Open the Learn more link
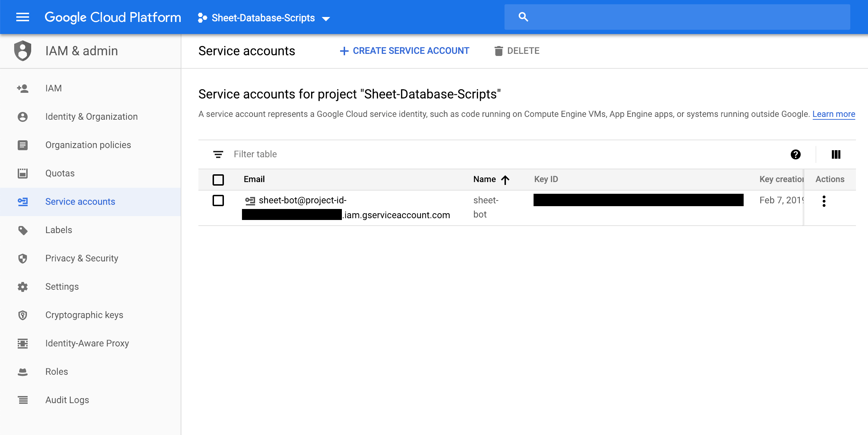This screenshot has width=868, height=435. 833,114
